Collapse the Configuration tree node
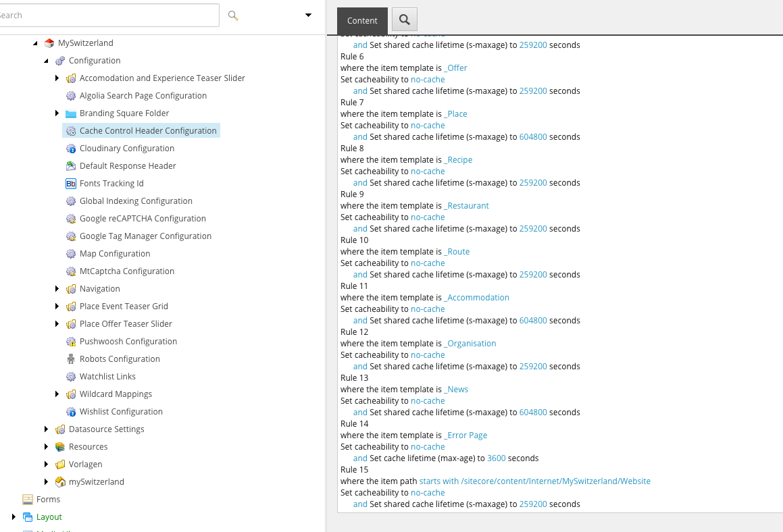The width and height of the screenshot is (783, 532). coord(46,61)
